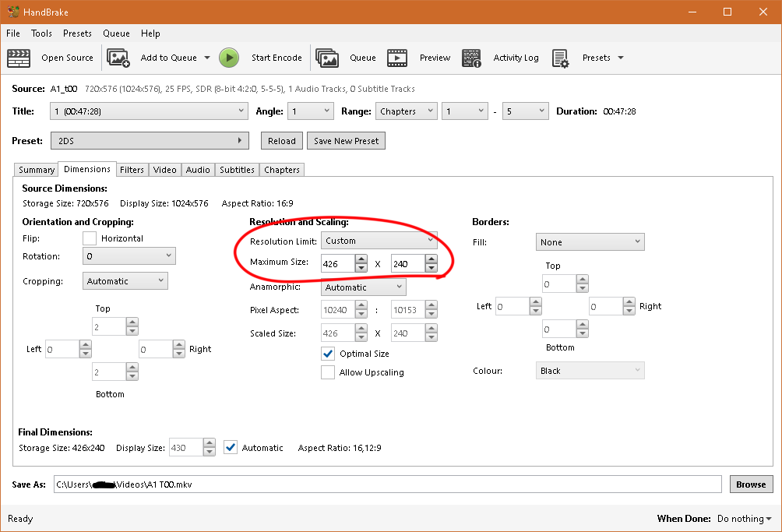Open the Resolution Limit Custom dropdown
The image size is (782, 532).
[x=379, y=241]
